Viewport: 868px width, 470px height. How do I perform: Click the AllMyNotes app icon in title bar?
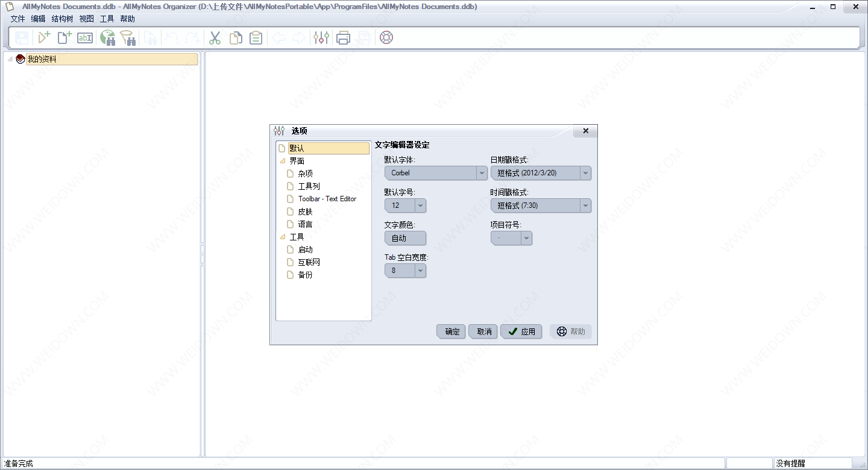[x=8, y=6]
